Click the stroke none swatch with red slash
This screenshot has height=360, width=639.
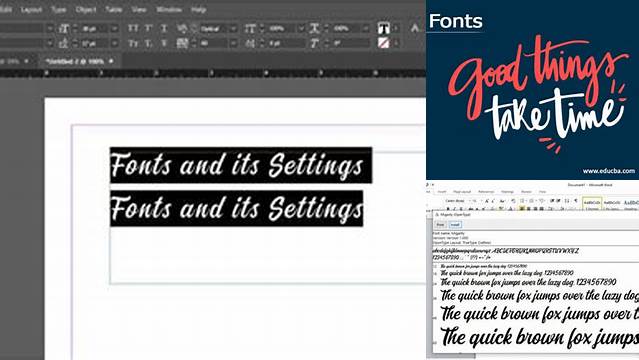click(383, 43)
